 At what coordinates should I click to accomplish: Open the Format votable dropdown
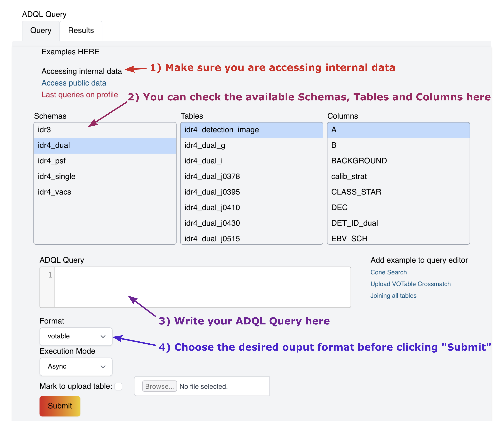point(76,337)
